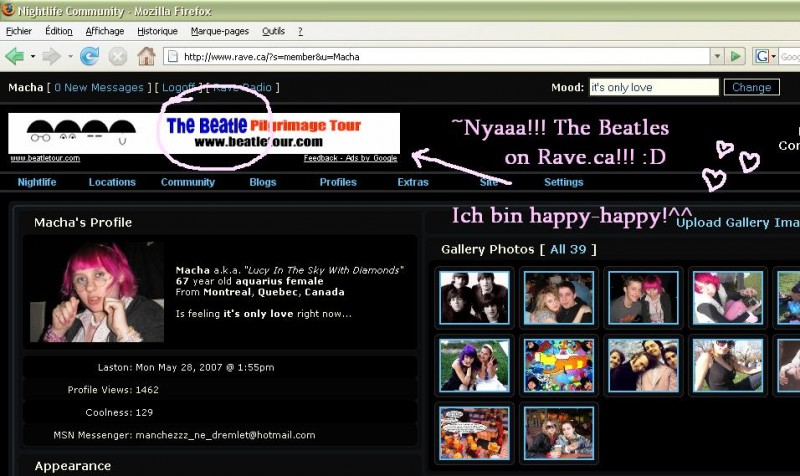Open the purple-haired girl on grass thumbnail
Image resolution: width=800 pixels, height=476 pixels.
pos(474,365)
